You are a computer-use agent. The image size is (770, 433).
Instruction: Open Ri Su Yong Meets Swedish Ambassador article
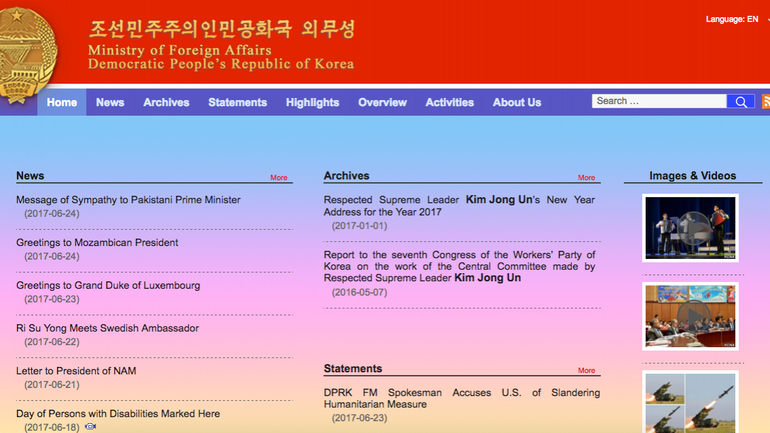pos(107,328)
